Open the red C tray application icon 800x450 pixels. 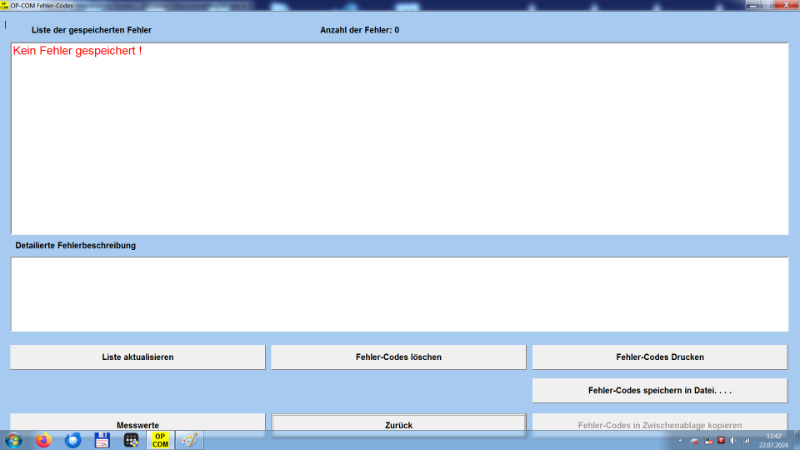tap(721, 440)
